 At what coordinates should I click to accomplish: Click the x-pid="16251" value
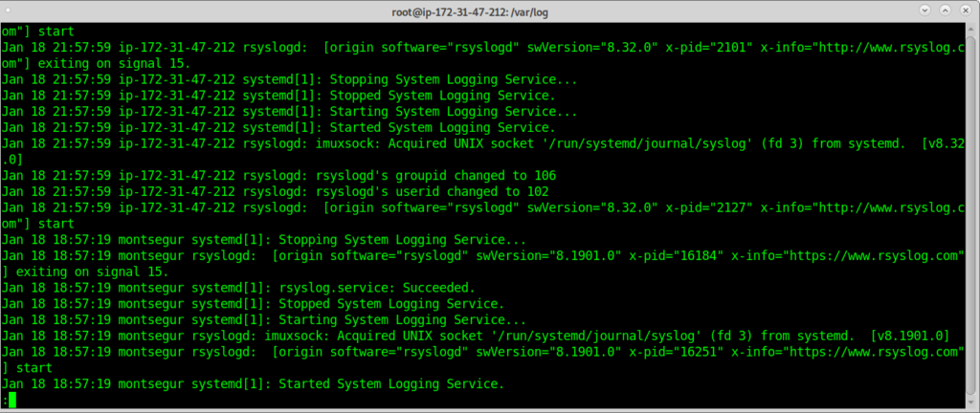(x=671, y=351)
